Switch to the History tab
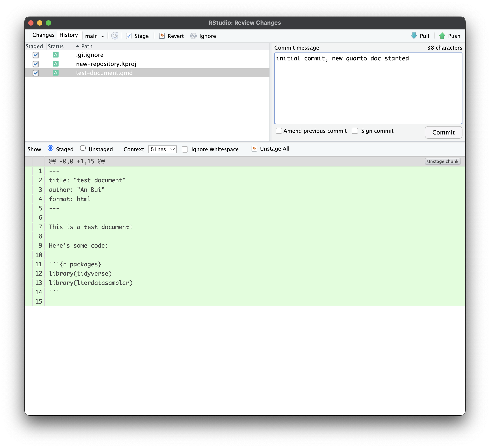The height and width of the screenshot is (448, 490). click(69, 35)
